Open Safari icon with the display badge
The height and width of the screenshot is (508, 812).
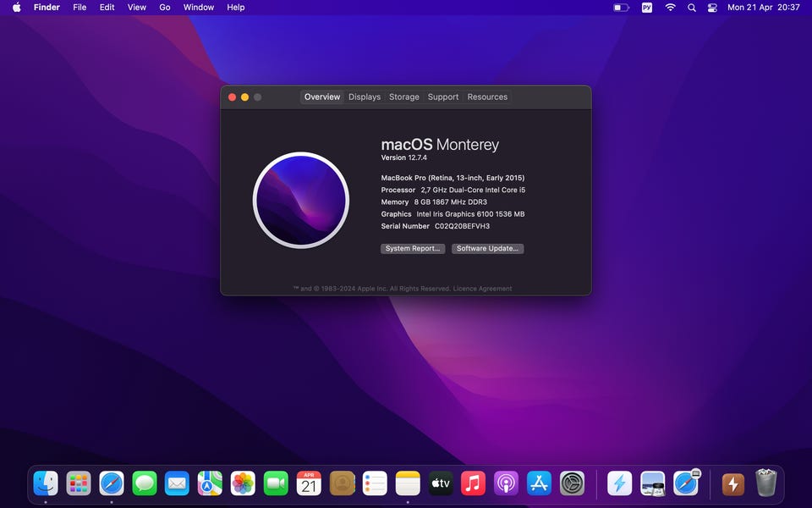[x=686, y=483]
